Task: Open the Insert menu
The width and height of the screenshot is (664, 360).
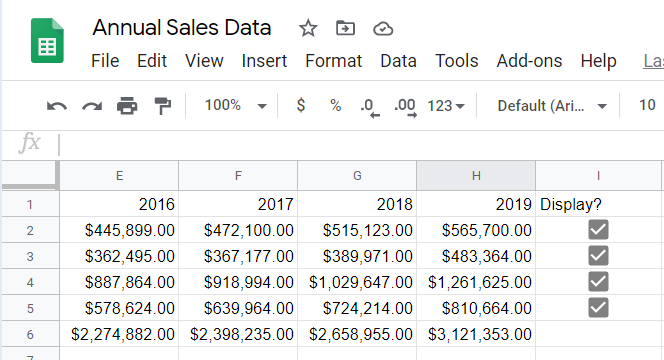Action: point(264,61)
